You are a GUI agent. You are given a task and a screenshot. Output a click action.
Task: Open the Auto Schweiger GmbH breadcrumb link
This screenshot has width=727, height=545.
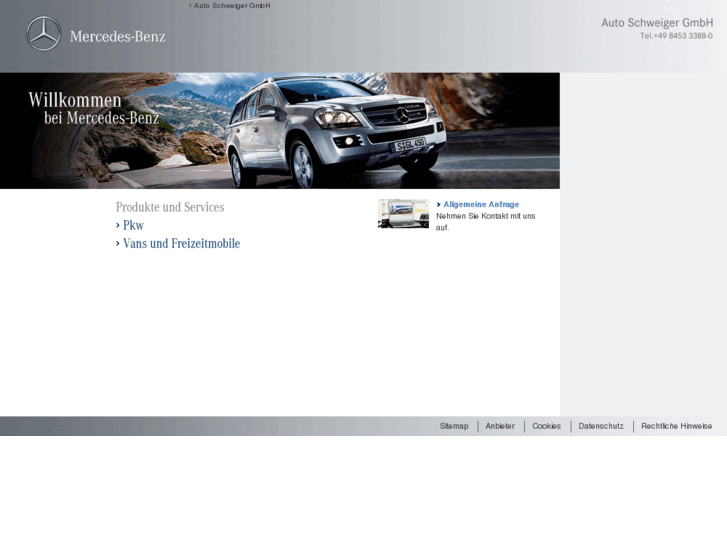[x=230, y=6]
